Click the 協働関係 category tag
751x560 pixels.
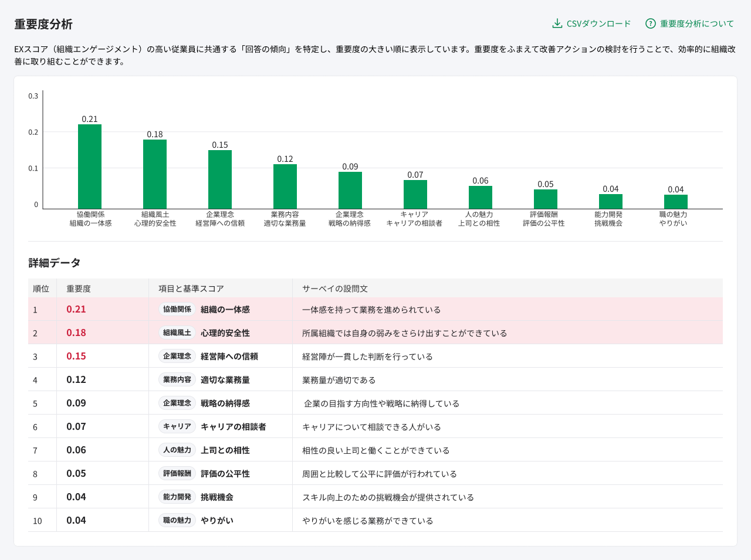[x=177, y=309]
